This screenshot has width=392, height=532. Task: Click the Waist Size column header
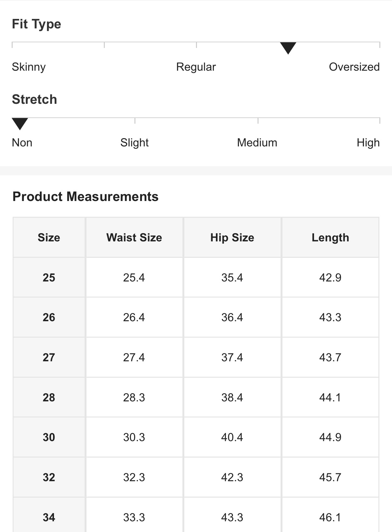134,238
